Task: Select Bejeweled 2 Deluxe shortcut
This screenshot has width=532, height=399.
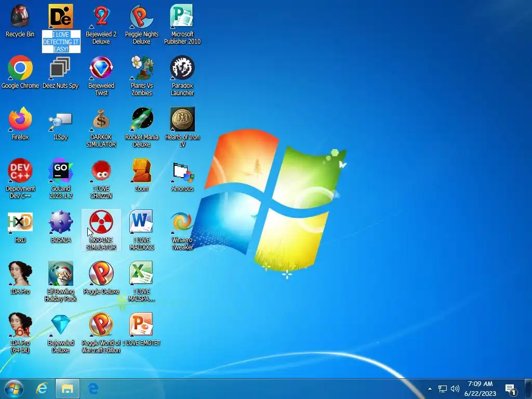Action: click(x=101, y=16)
